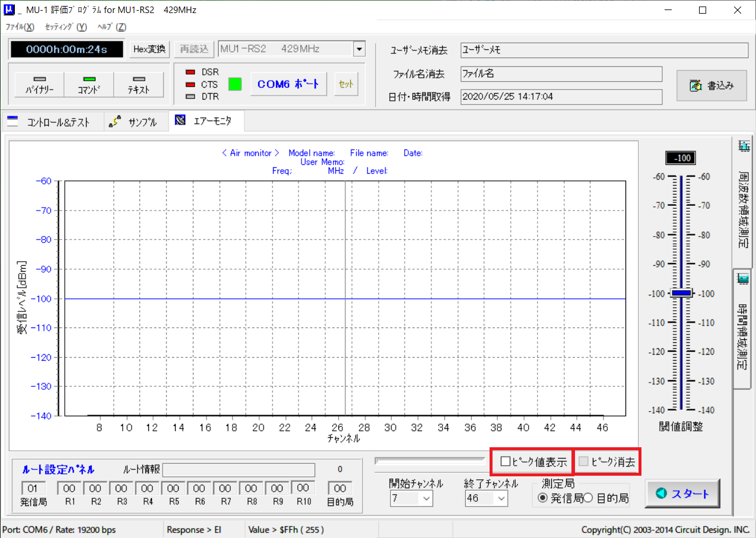The height and width of the screenshot is (538, 756).
Task: Click the red CTS indicator lamp
Action: [x=191, y=85]
